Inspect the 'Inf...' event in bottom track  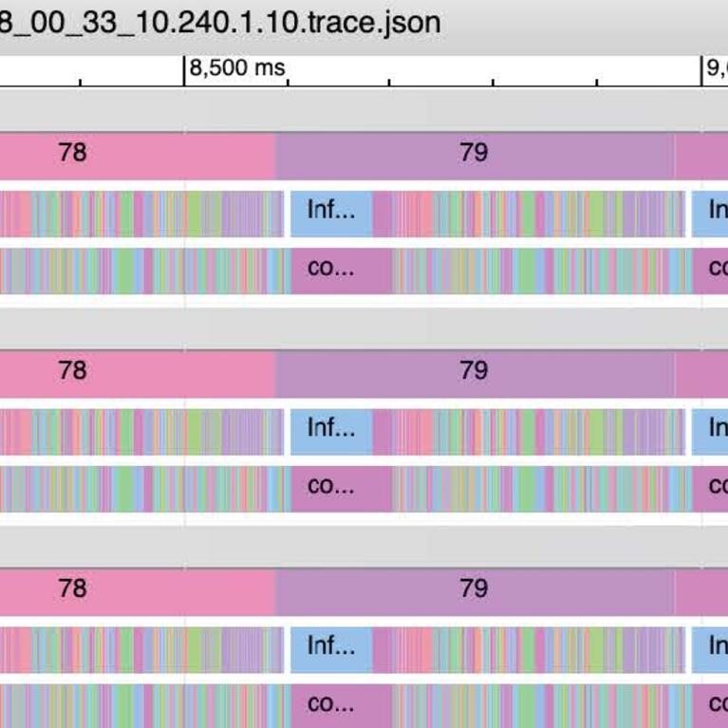click(x=331, y=648)
